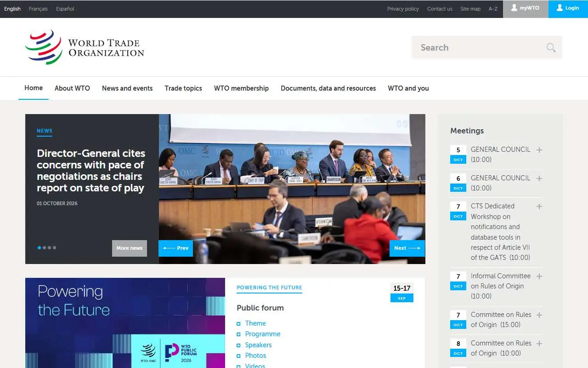Open the Contact us link

(x=440, y=9)
